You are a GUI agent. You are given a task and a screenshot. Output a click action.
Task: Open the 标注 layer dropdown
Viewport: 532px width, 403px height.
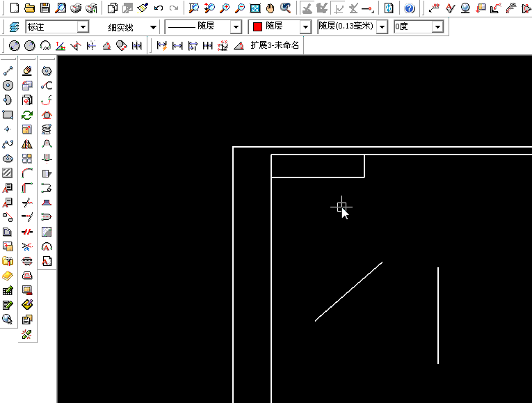(83, 27)
